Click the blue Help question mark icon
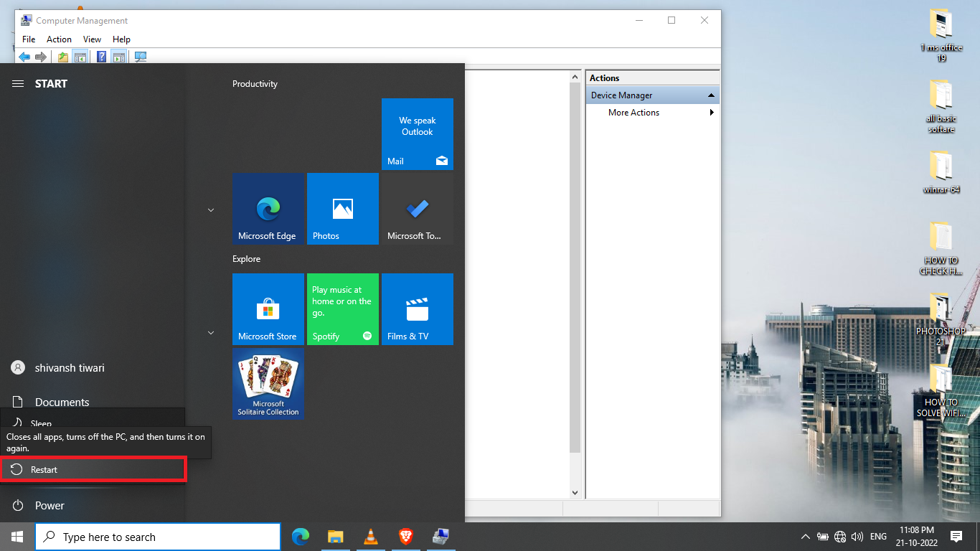The height and width of the screenshot is (551, 980). coord(102,57)
